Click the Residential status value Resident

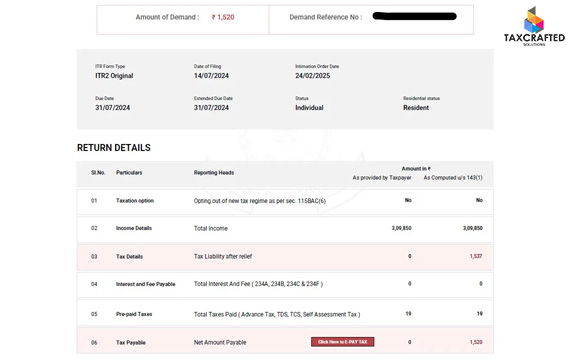pyautogui.click(x=416, y=108)
